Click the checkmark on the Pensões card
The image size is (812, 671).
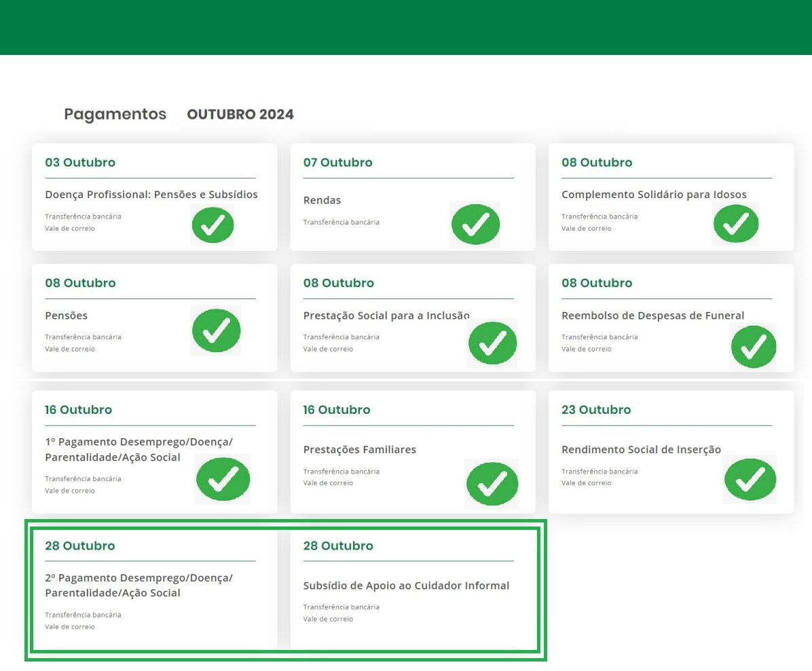point(216,331)
